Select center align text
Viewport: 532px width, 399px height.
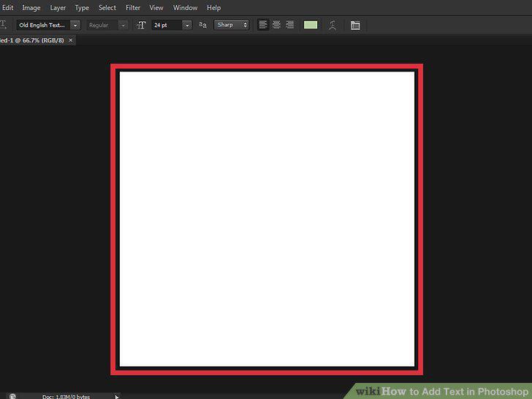[x=276, y=25]
